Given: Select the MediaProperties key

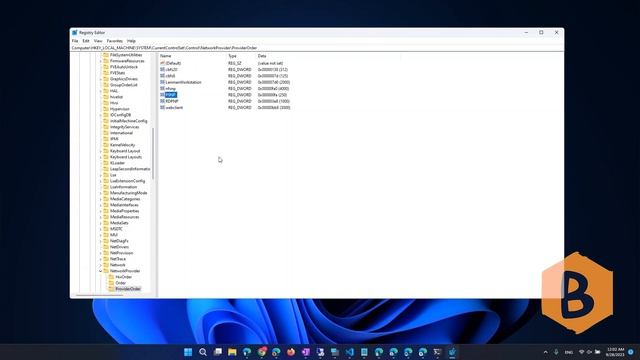Looking at the screenshot, I should coord(124,211).
